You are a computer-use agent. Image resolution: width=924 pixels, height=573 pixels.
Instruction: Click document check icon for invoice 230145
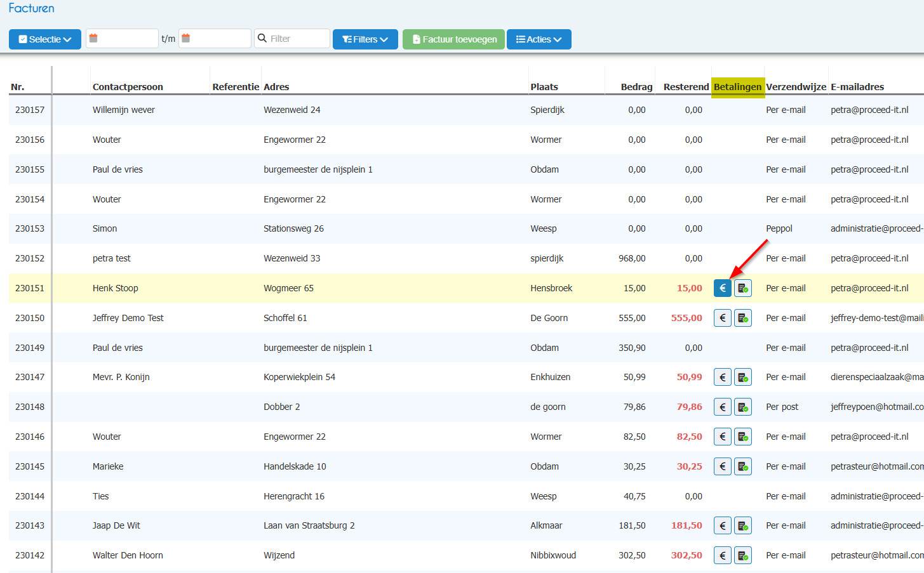743,466
